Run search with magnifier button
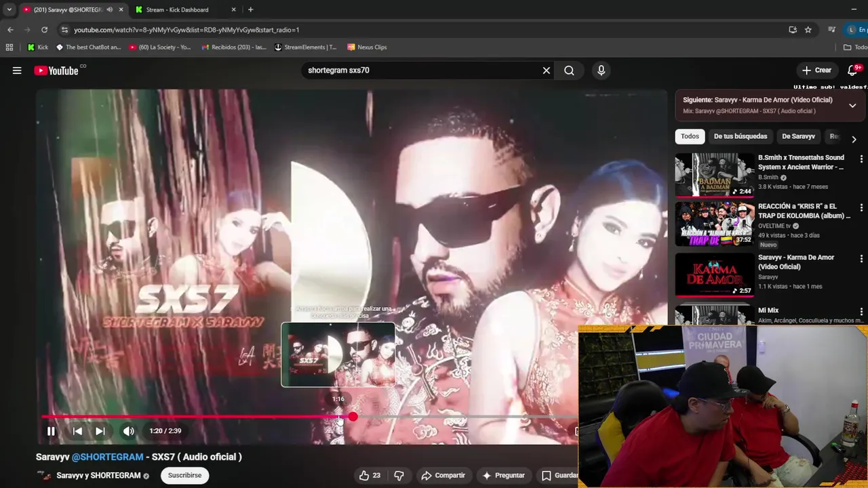The image size is (868, 488). [x=569, y=70]
